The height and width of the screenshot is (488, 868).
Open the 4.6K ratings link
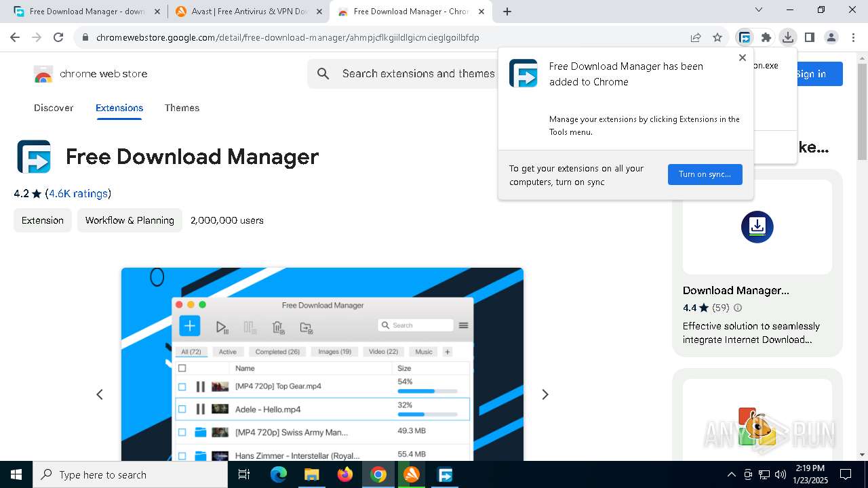tap(78, 194)
